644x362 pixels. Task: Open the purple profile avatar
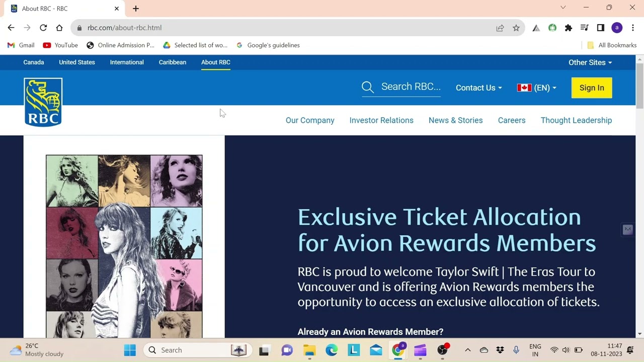(x=617, y=28)
